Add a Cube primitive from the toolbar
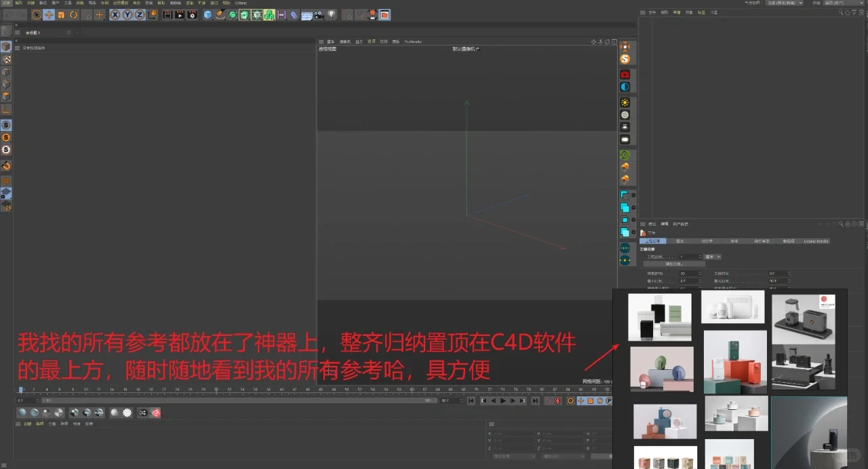868x469 pixels. coord(208,14)
